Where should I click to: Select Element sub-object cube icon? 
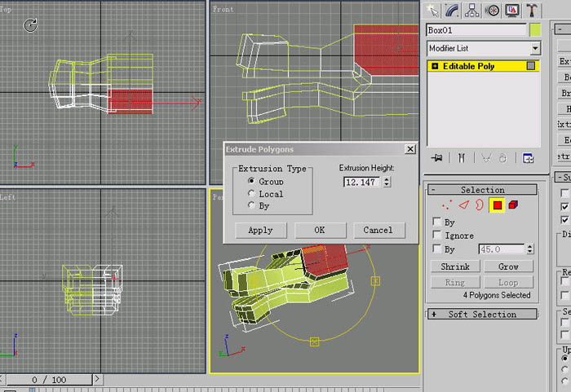click(x=513, y=205)
